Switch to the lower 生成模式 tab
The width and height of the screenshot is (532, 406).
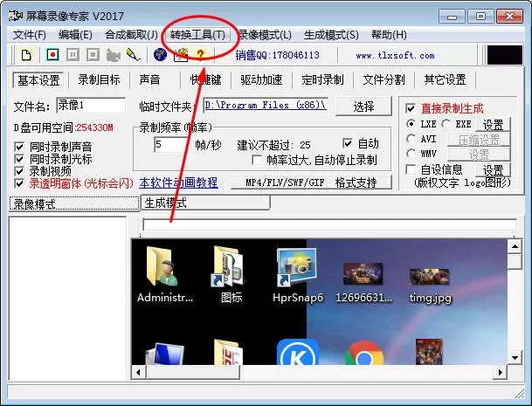[x=205, y=203]
